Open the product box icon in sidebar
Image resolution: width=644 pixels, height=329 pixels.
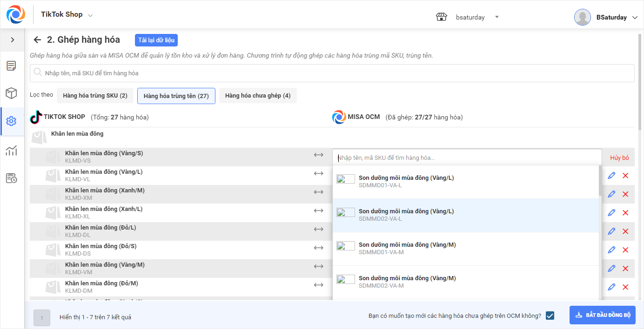tap(12, 93)
